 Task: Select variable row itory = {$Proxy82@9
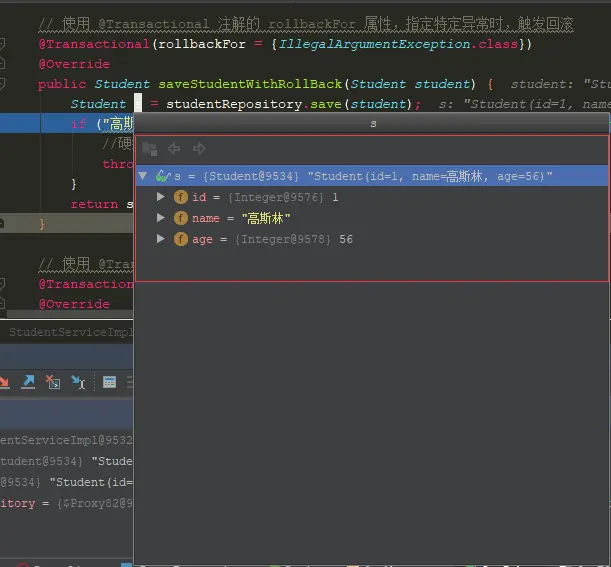tap(66, 503)
